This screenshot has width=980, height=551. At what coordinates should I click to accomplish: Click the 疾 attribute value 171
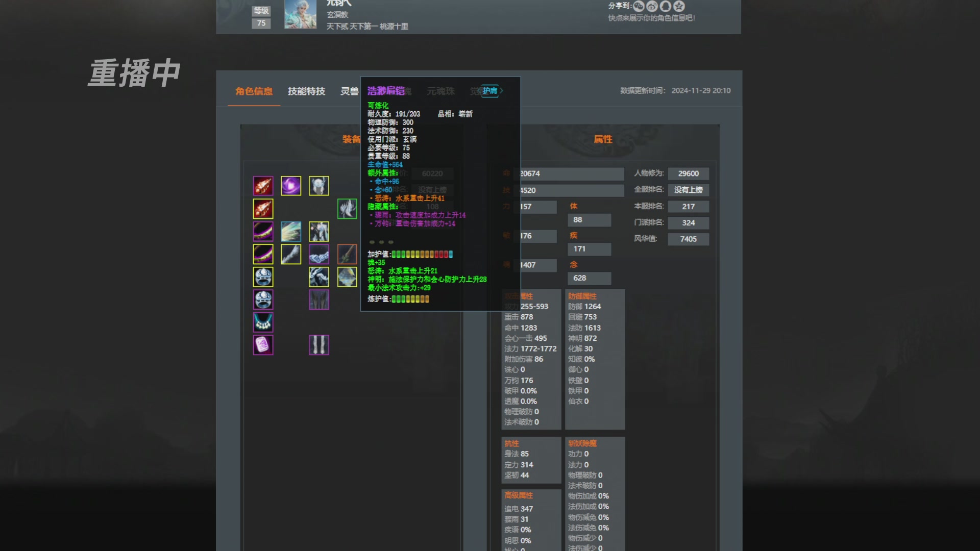tap(589, 249)
